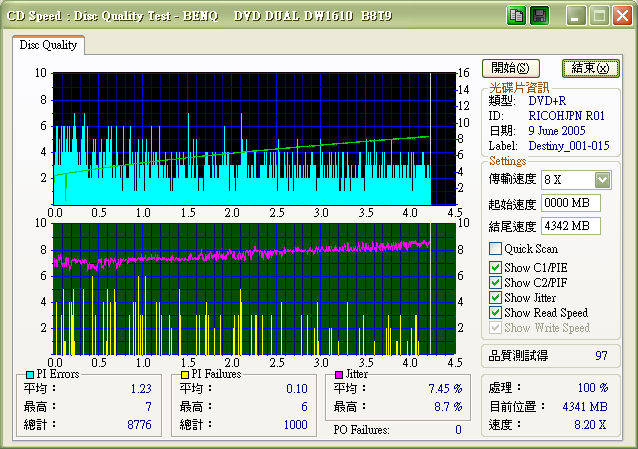Click the yellow PI Failures legend square
Viewport: 638px width, 449px height.
pos(185,375)
